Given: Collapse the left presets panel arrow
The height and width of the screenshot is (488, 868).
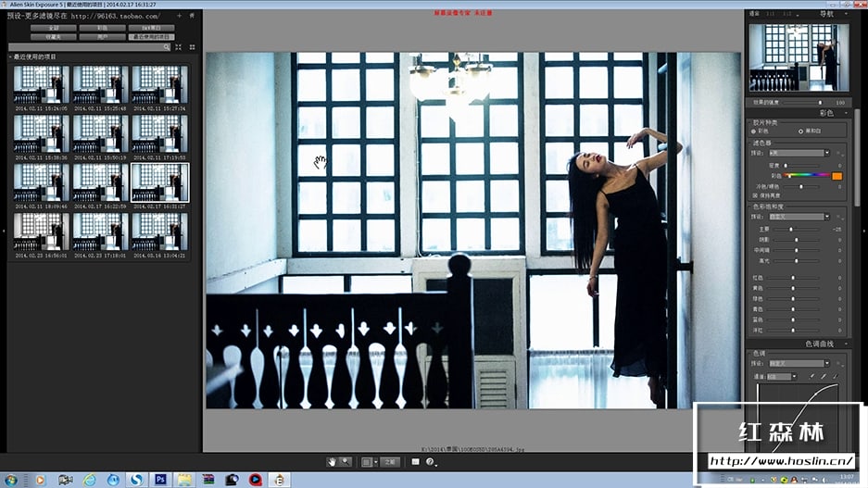Looking at the screenshot, I should click(4, 231).
